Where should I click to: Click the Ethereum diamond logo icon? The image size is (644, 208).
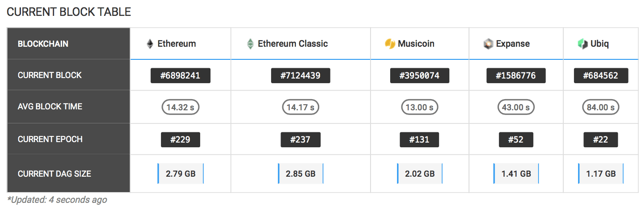point(150,44)
